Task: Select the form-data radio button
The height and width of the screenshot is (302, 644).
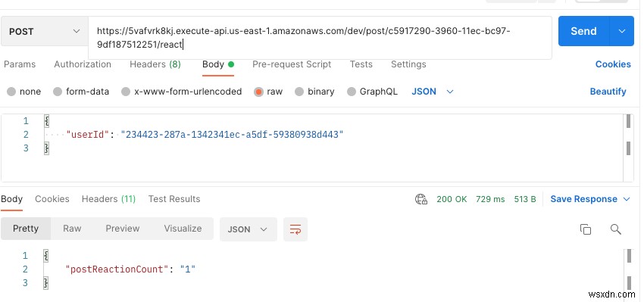Action: tap(58, 92)
